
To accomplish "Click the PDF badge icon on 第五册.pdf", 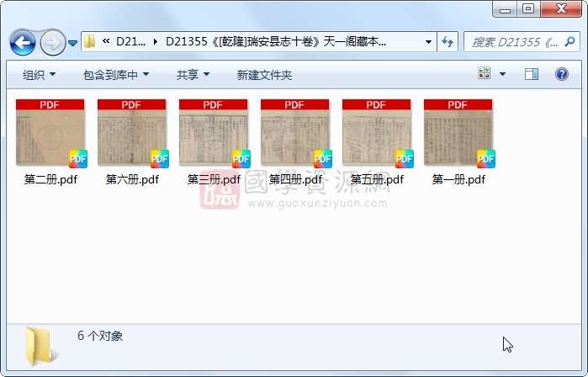I will pyautogui.click(x=405, y=159).
